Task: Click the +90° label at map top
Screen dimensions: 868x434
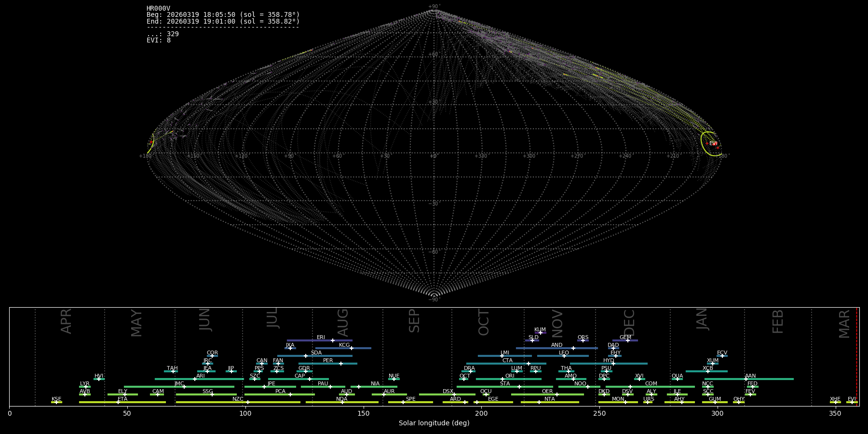Action: pyautogui.click(x=434, y=7)
